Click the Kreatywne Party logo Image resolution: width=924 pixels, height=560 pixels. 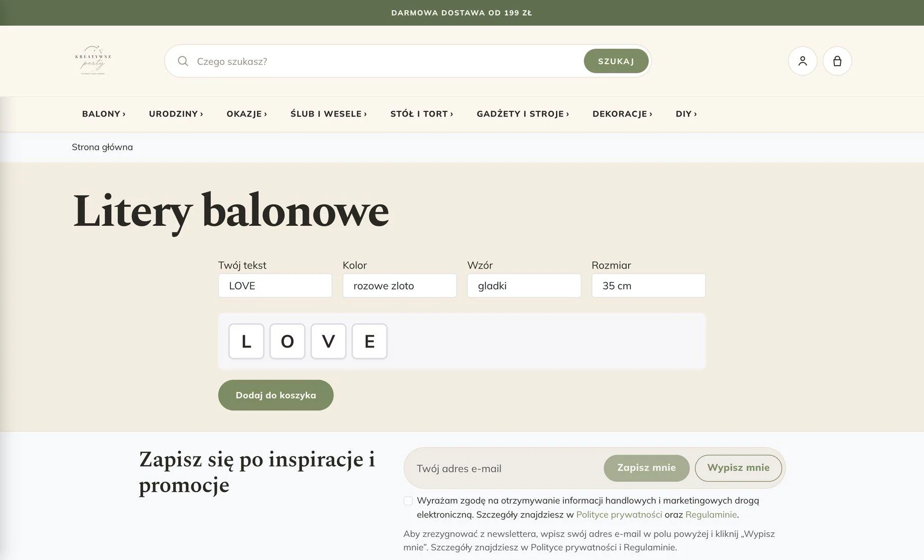point(93,61)
